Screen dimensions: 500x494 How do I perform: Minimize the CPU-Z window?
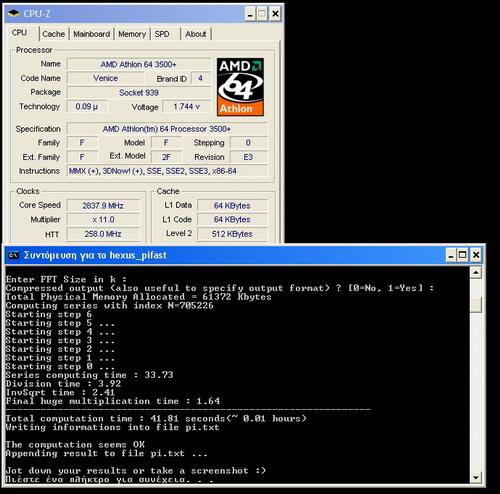(x=250, y=14)
